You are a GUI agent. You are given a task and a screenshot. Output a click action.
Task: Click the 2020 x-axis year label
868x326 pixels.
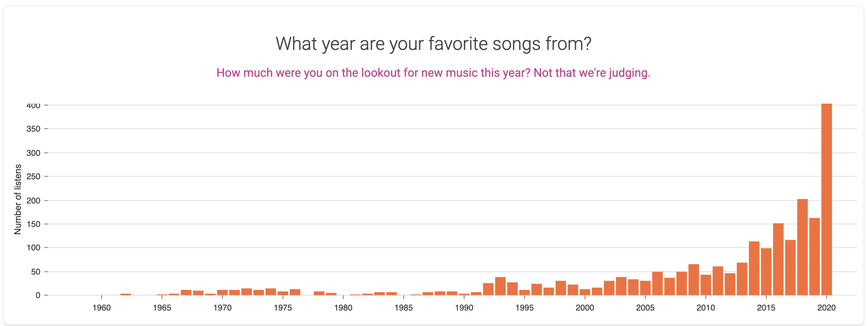pyautogui.click(x=826, y=308)
